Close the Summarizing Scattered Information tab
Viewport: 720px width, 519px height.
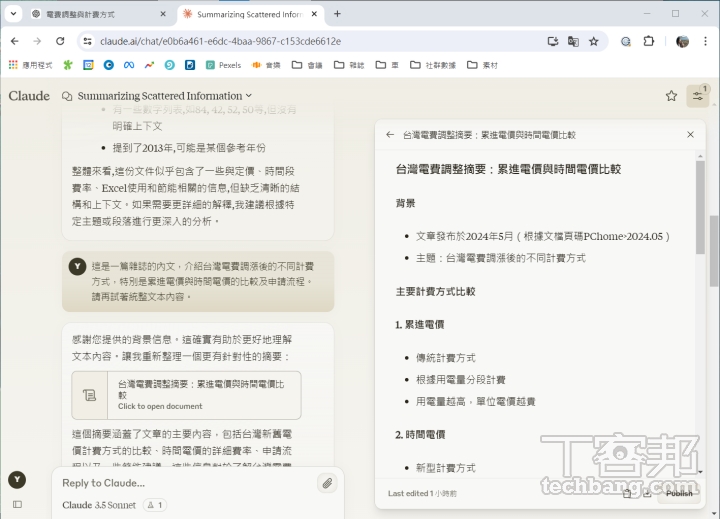[x=314, y=14]
